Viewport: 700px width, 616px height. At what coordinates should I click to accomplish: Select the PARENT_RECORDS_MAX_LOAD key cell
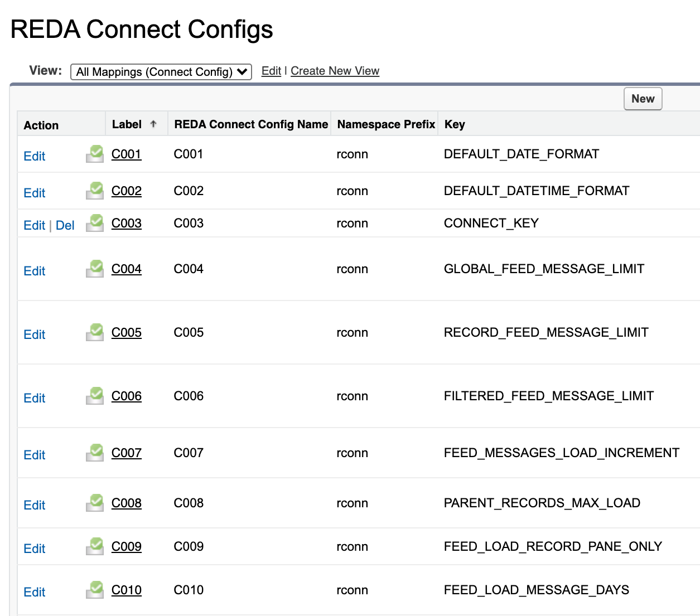point(542,503)
